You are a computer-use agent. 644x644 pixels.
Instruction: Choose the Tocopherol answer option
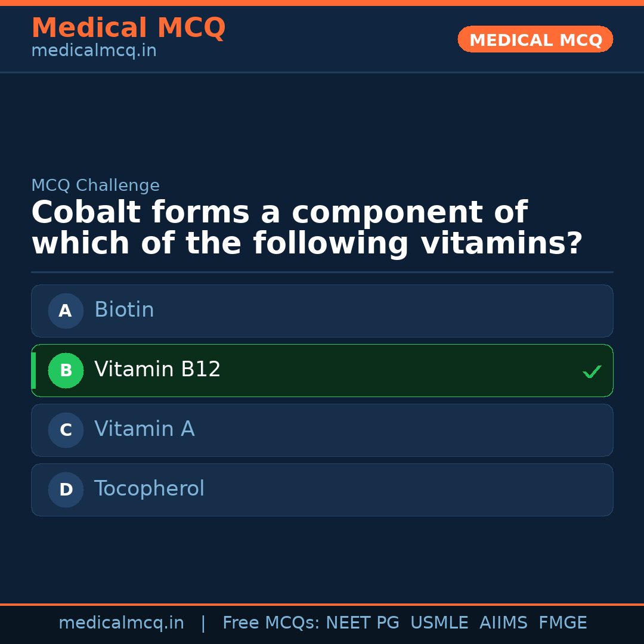pos(322,490)
